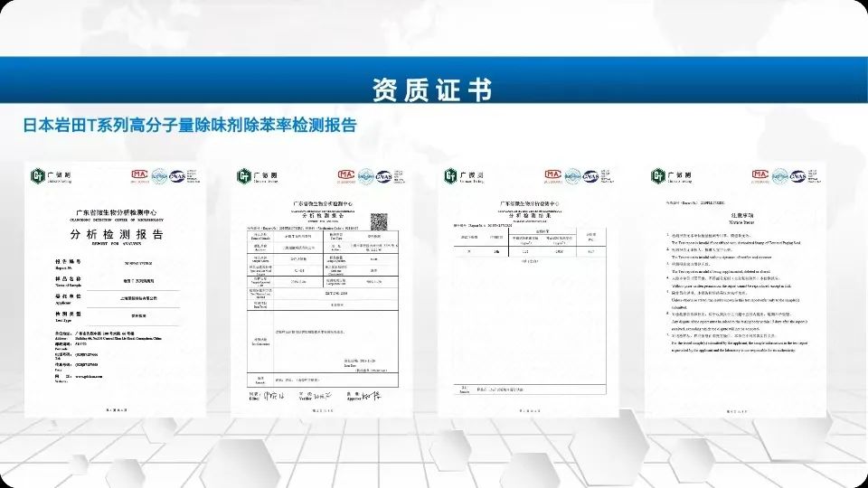Click the CNAS badge on results table page

pos(590,176)
